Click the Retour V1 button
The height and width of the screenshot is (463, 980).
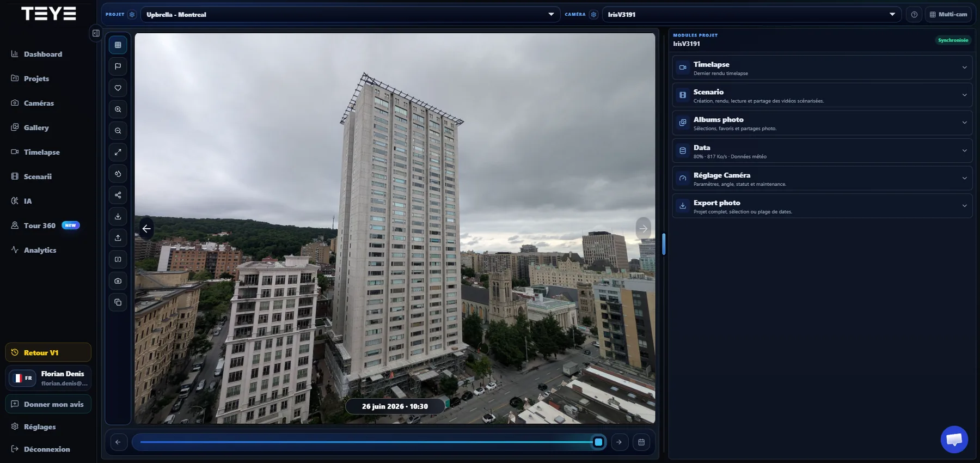(x=48, y=352)
